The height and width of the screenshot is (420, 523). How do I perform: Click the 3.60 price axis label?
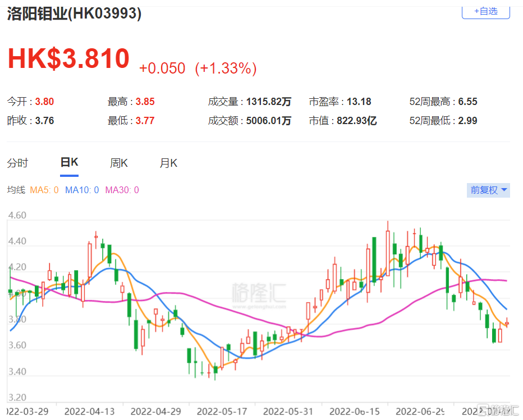point(17,345)
